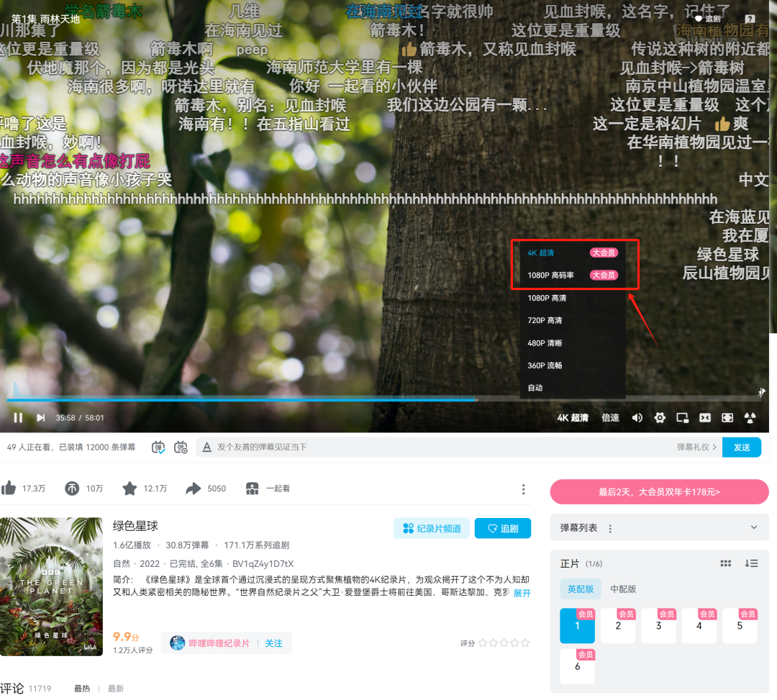Open 弹幕列表 three-dot options
This screenshot has height=700, width=777.
pos(610,529)
